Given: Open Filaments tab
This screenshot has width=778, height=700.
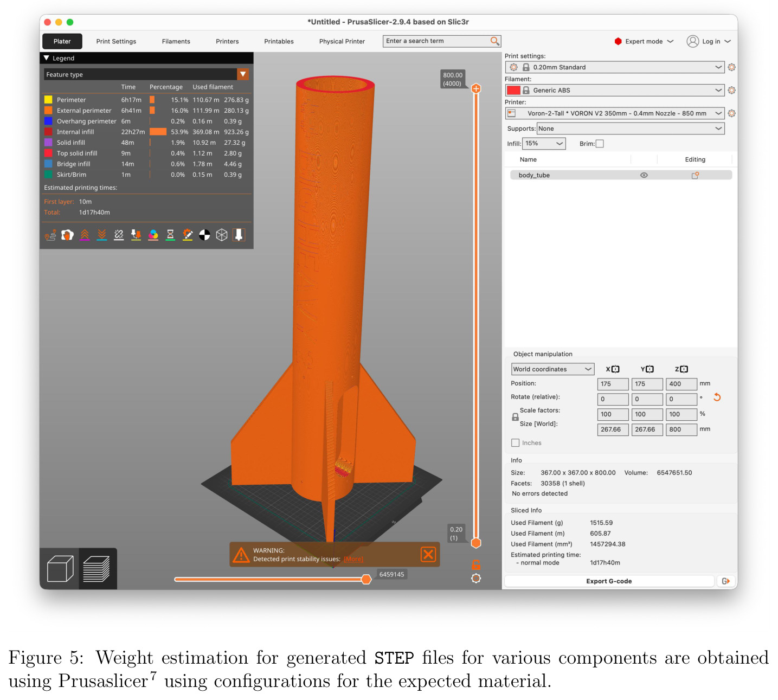Looking at the screenshot, I should (176, 41).
